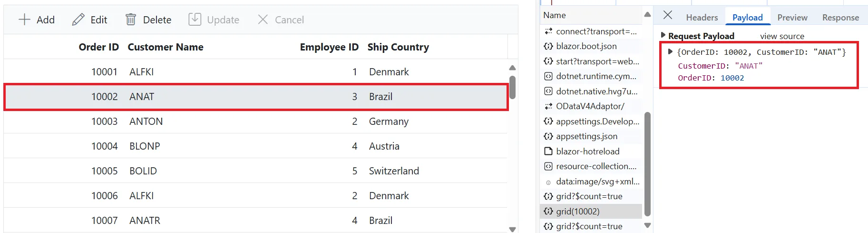Click the Name column header in network list
Viewport: 868px width, 233px height.
point(555,15)
